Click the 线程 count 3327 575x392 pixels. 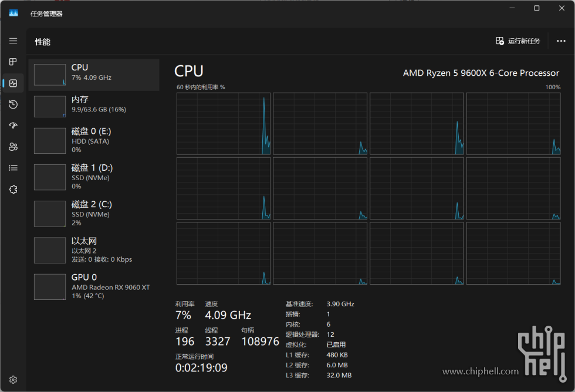pyautogui.click(x=218, y=342)
